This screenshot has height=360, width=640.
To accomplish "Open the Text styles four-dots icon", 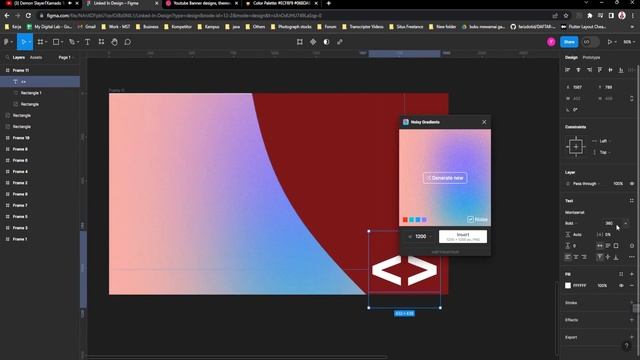I will tap(632, 201).
